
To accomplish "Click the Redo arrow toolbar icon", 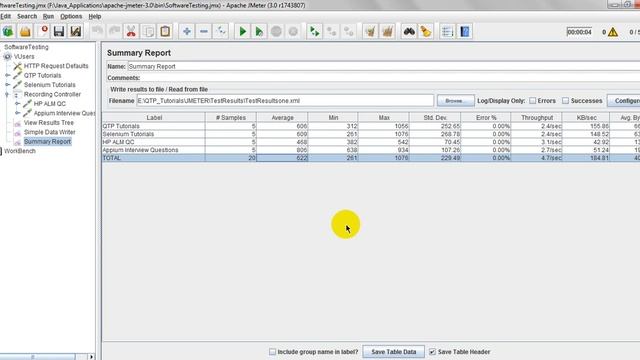I will coord(114,31).
